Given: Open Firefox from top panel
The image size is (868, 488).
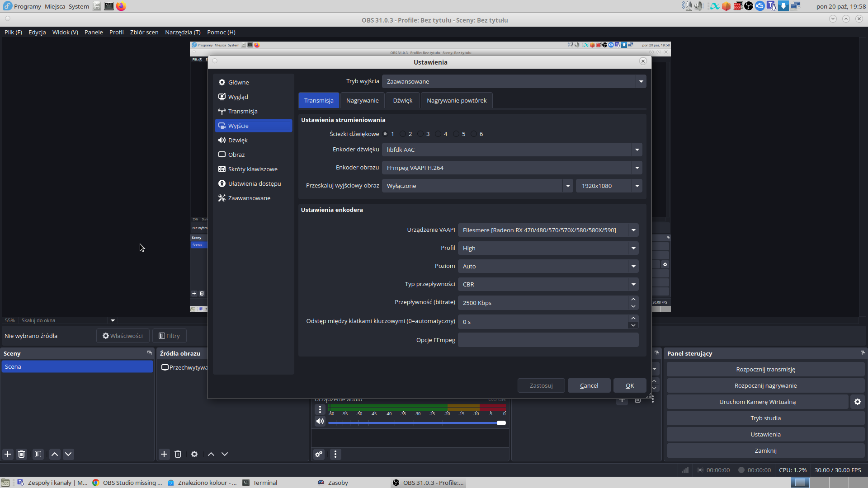Looking at the screenshot, I should click(x=121, y=6).
